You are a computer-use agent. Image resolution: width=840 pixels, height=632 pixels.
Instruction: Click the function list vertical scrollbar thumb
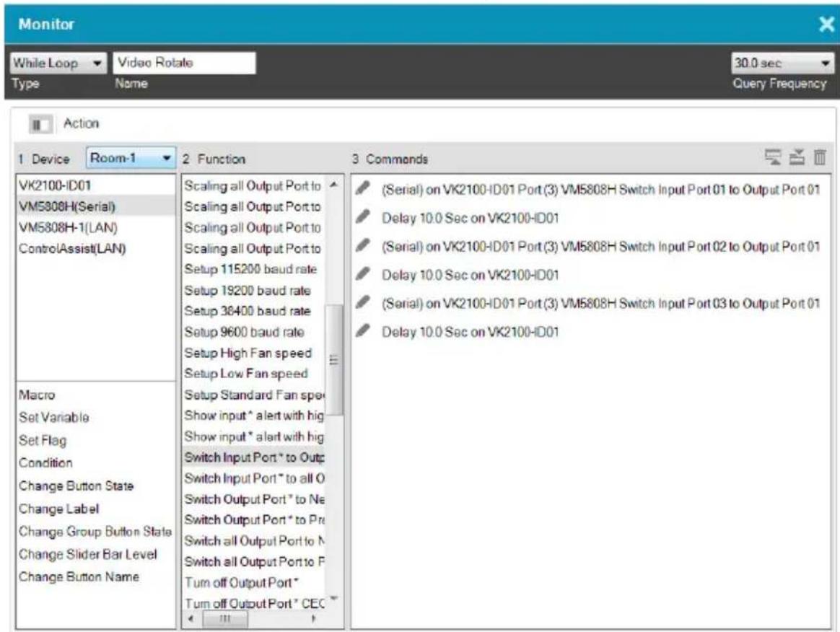pos(333,360)
